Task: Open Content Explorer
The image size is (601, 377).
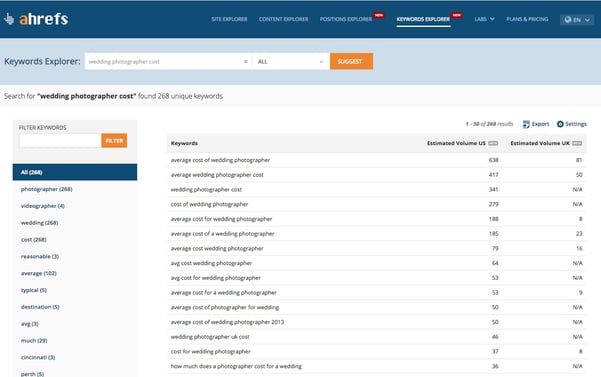Action: pos(283,19)
